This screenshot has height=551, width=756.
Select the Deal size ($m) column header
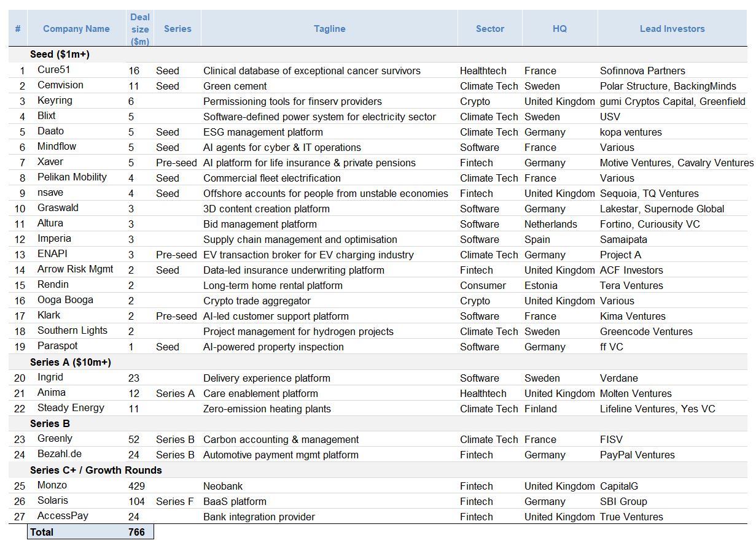[x=139, y=29]
